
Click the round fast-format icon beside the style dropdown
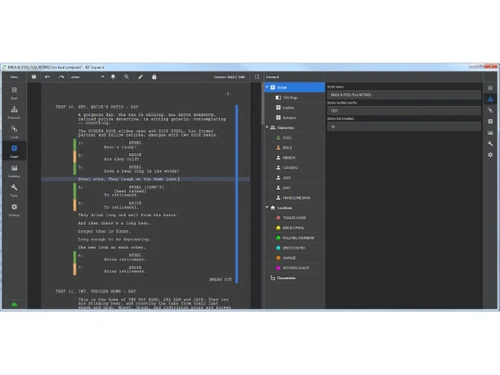point(113,77)
